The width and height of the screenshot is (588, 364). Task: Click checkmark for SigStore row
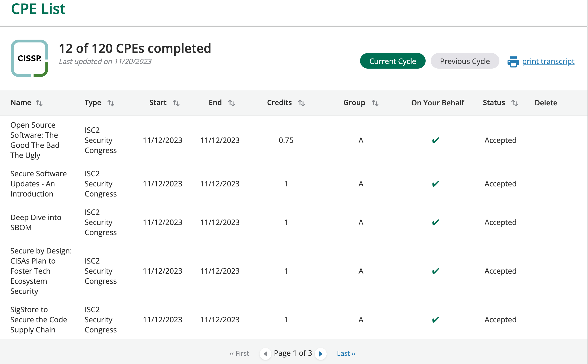coord(435,320)
